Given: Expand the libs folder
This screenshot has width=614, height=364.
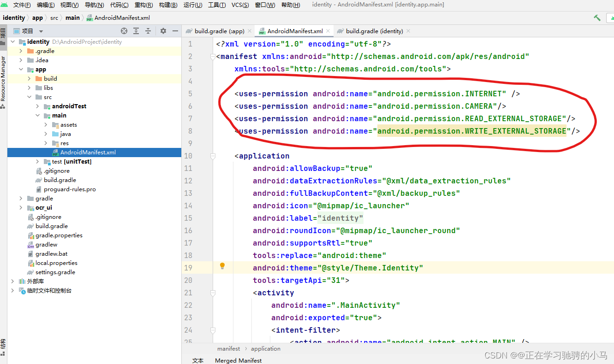Looking at the screenshot, I should 29,88.
